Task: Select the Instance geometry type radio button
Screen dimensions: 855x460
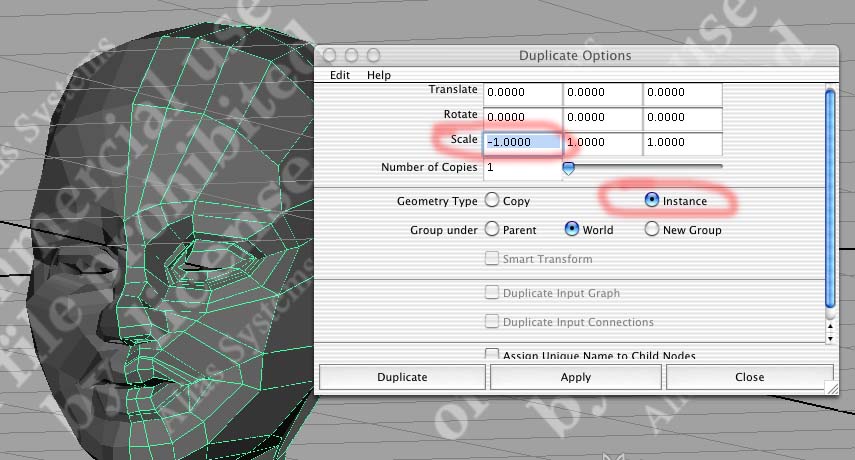Action: pyautogui.click(x=652, y=200)
